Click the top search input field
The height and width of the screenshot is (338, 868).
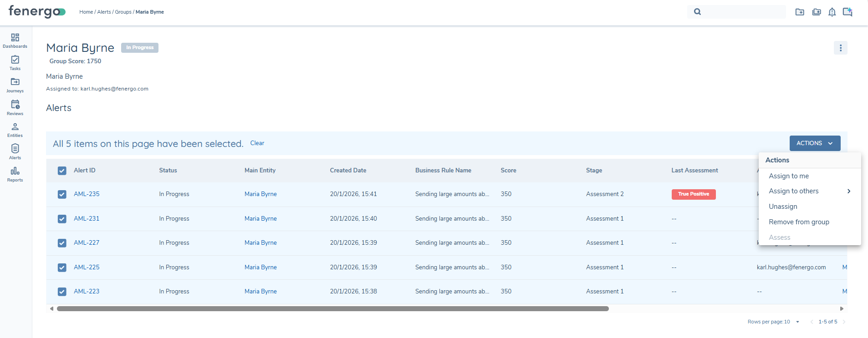(742, 12)
